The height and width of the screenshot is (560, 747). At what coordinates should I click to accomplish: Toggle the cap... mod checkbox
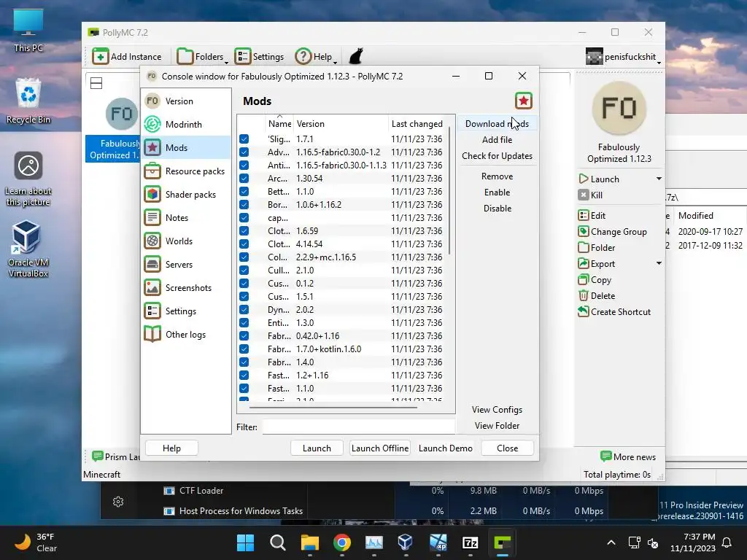(x=244, y=217)
